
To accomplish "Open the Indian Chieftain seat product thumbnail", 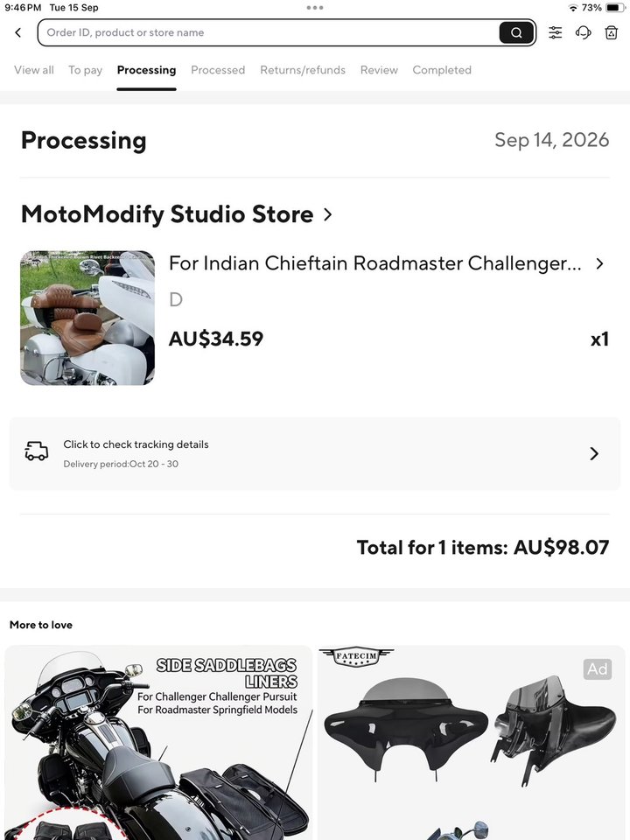I will coord(87,318).
